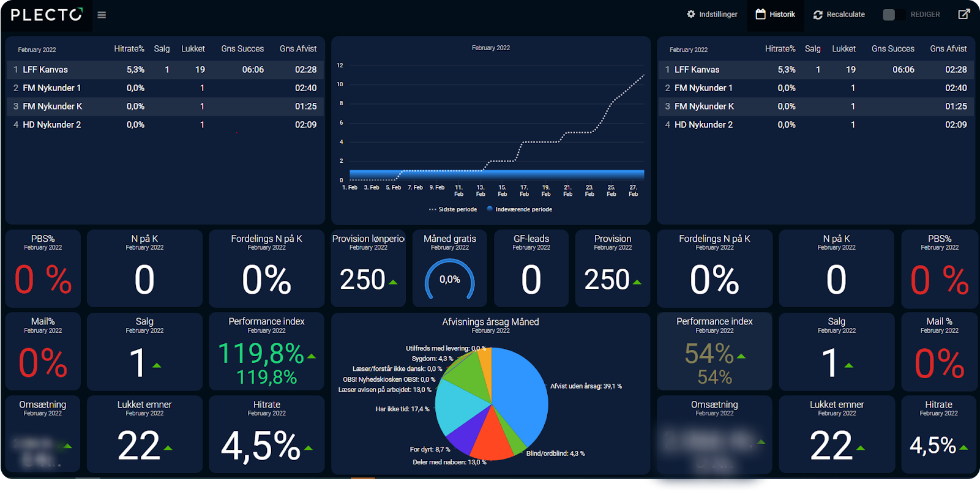Toggle Indeværende periode legend entry
Image resolution: width=980 pixels, height=492 pixels.
520,209
